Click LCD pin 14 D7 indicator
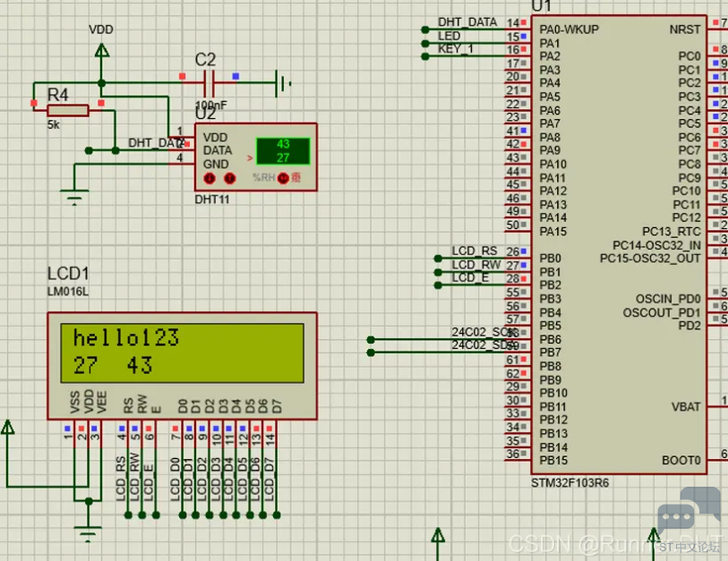 (x=270, y=429)
